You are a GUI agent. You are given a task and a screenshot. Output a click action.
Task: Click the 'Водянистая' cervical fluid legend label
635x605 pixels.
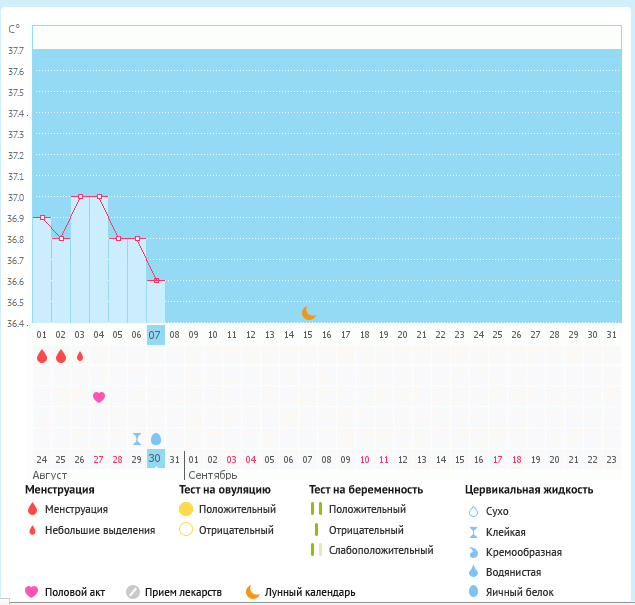(x=514, y=572)
